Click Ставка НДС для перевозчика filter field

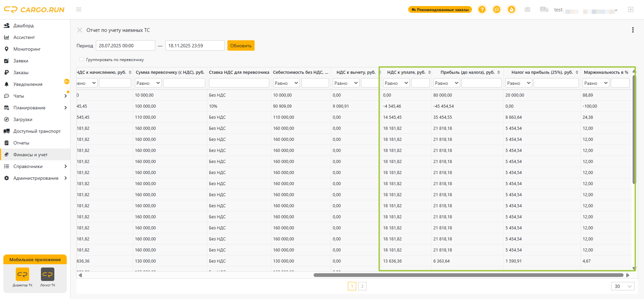[239, 83]
